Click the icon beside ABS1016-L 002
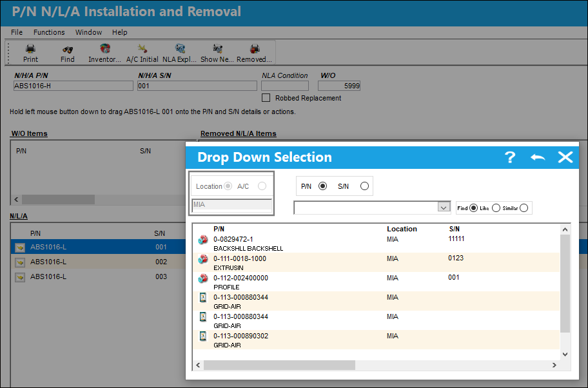Viewport: 588px width, 388px height. 20,262
